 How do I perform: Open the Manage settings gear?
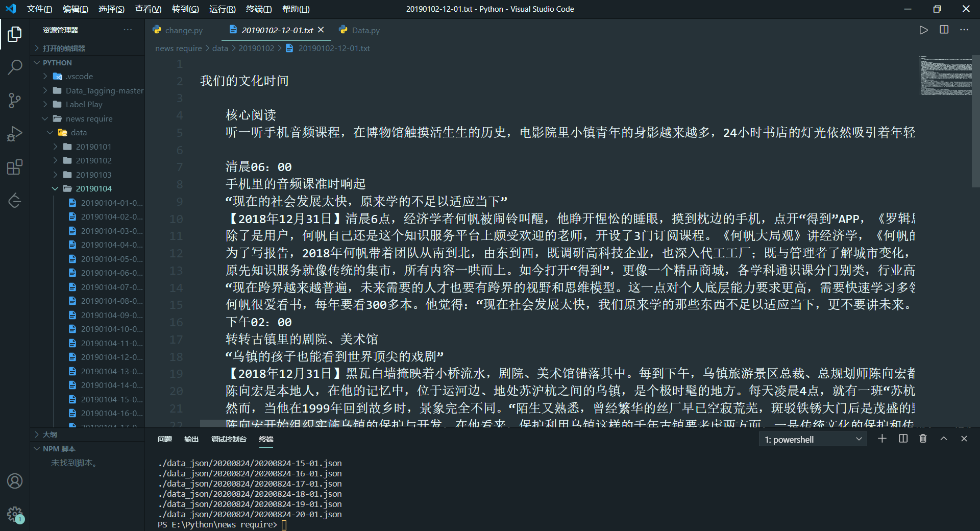pyautogui.click(x=15, y=514)
